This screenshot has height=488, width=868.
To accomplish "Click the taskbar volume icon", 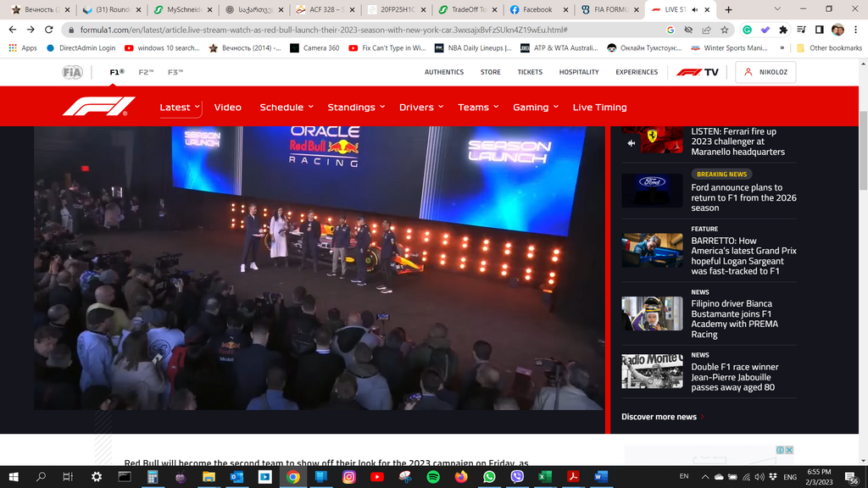I will [759, 477].
